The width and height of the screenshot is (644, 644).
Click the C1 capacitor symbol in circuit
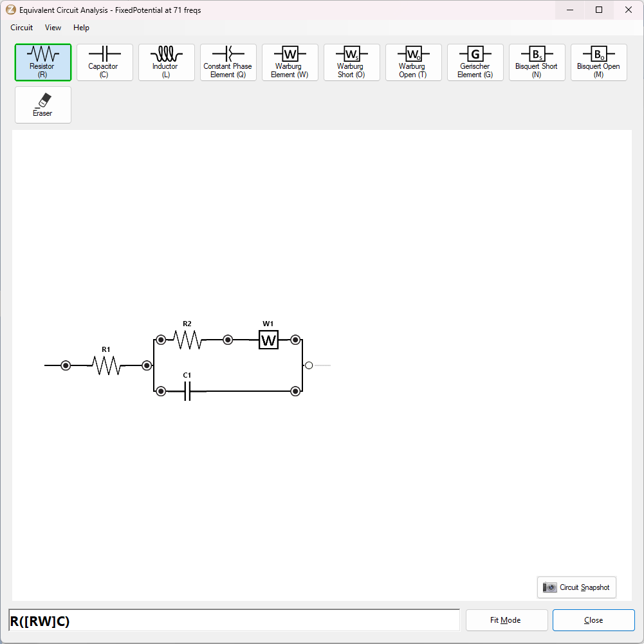point(187,391)
